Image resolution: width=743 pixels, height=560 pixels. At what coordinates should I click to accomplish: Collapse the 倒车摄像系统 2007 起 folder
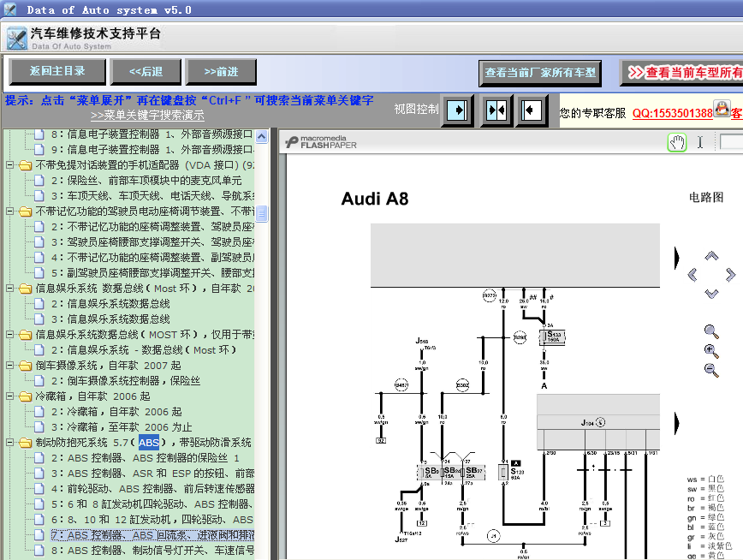click(x=9, y=365)
